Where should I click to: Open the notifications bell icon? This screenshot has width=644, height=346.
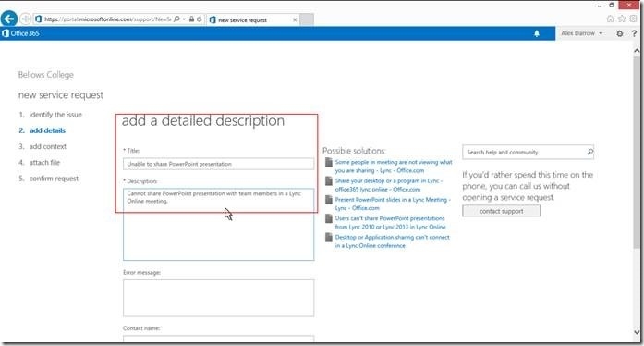(x=537, y=33)
